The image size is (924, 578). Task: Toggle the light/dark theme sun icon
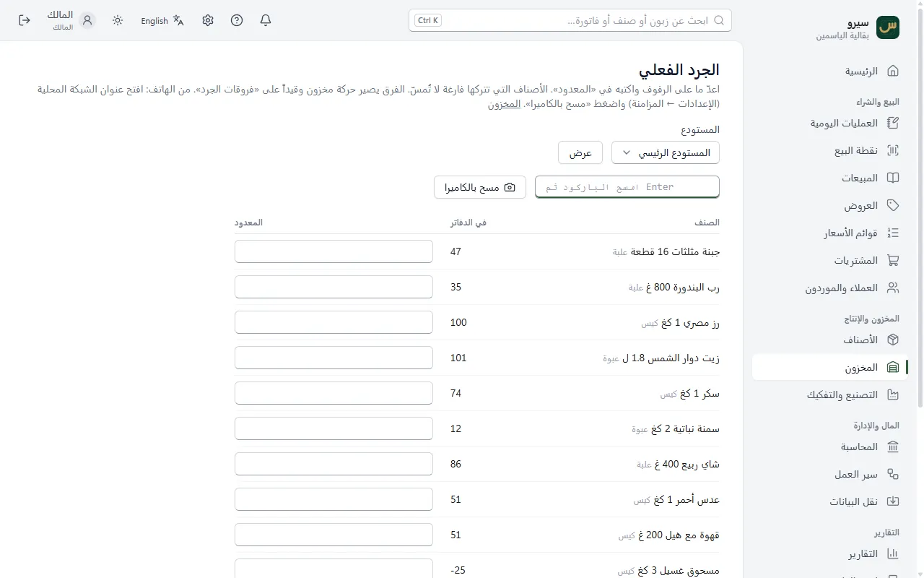click(118, 20)
